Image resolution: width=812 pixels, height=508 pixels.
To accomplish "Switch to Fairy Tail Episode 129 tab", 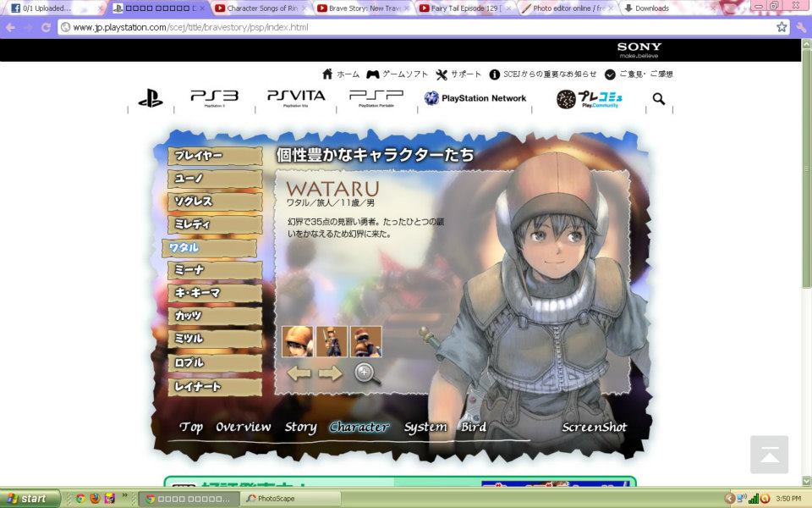I will (x=465, y=8).
